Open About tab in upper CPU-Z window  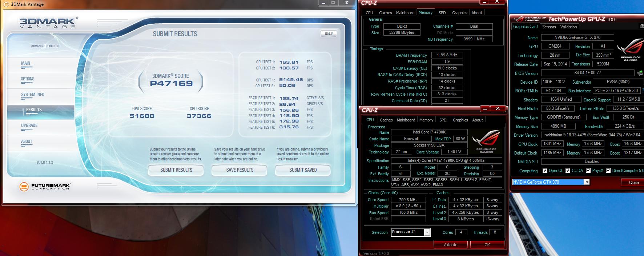[477, 13]
